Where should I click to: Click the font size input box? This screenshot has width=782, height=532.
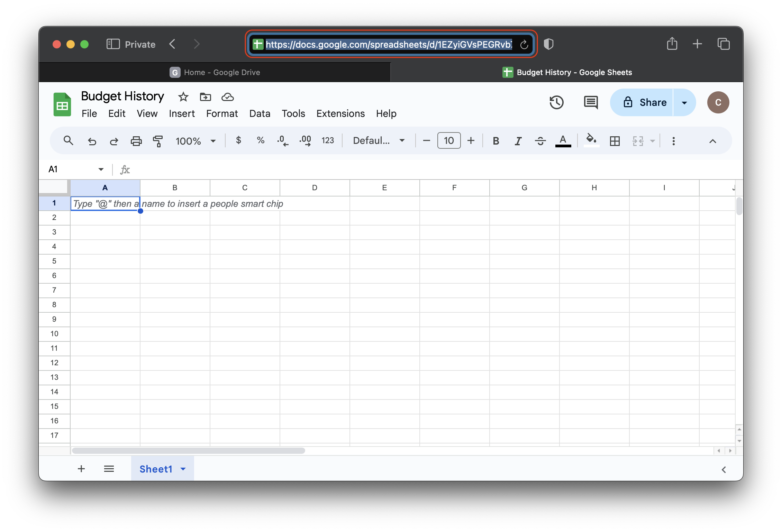tap(448, 141)
